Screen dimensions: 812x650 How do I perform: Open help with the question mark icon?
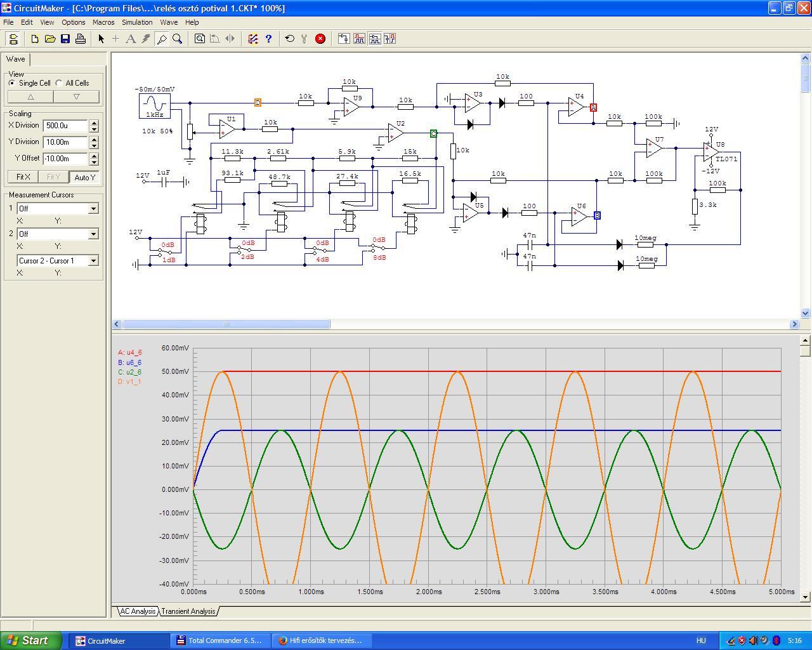click(268, 39)
